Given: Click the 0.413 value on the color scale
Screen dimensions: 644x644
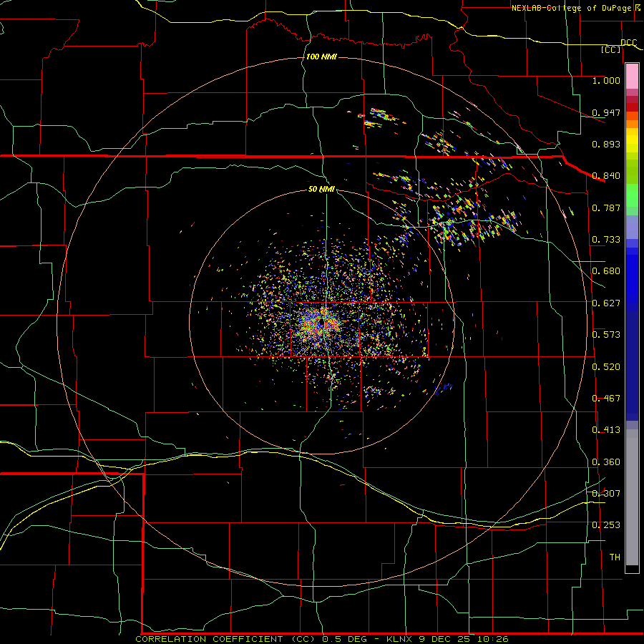Looking at the screenshot, I should pos(606,430).
